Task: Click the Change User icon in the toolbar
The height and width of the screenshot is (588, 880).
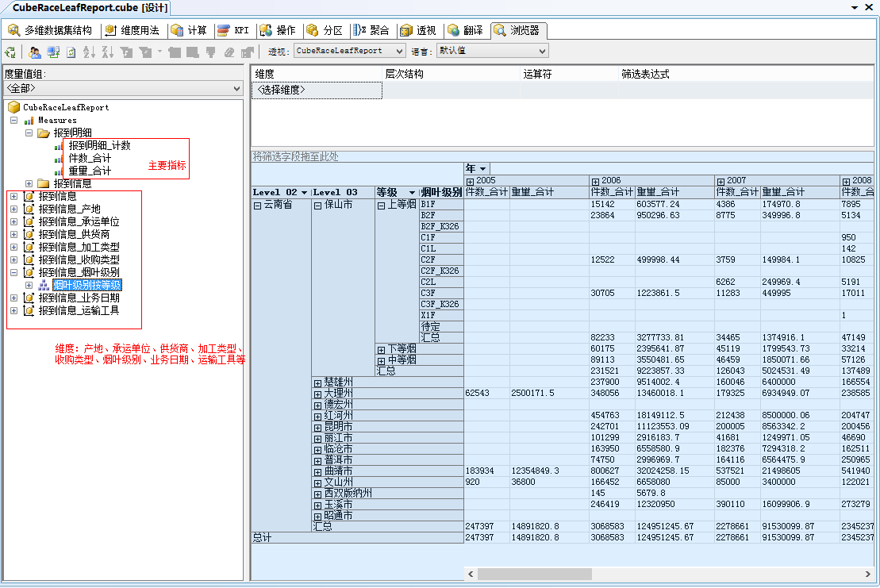Action: pyautogui.click(x=35, y=52)
